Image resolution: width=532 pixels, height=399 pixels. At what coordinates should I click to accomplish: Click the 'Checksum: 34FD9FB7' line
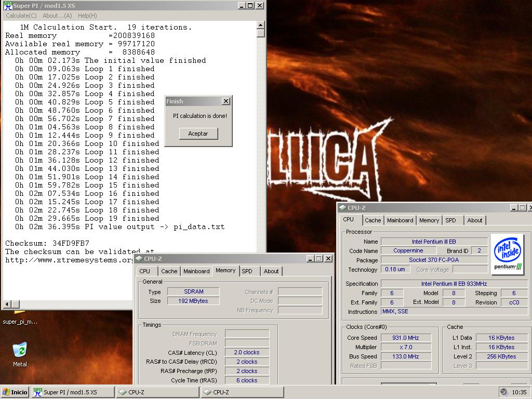47,243
